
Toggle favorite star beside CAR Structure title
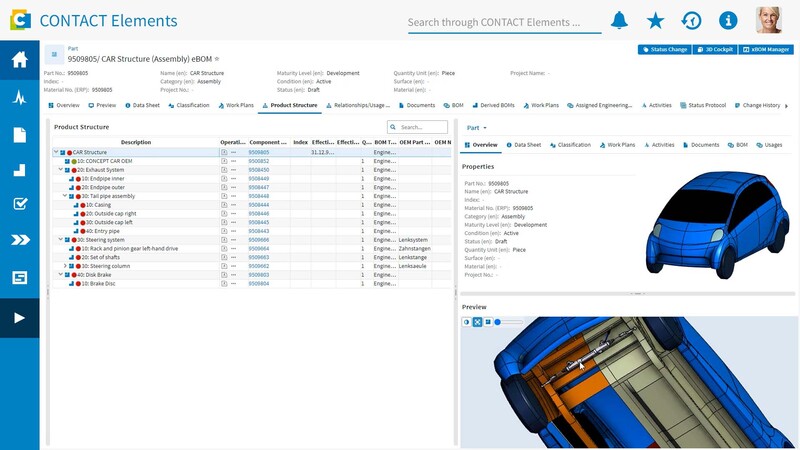point(217,59)
